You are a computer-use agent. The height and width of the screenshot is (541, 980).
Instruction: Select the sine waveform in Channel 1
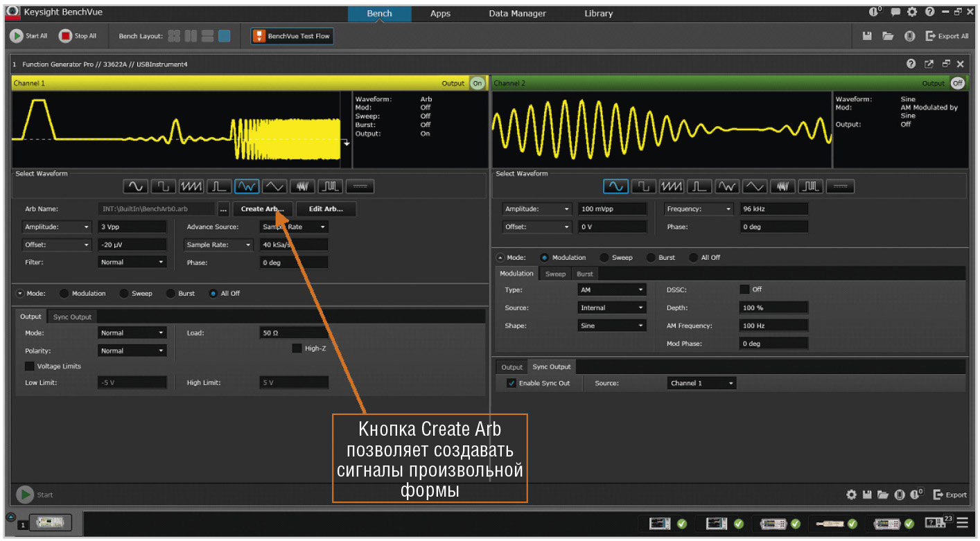pyautogui.click(x=135, y=186)
